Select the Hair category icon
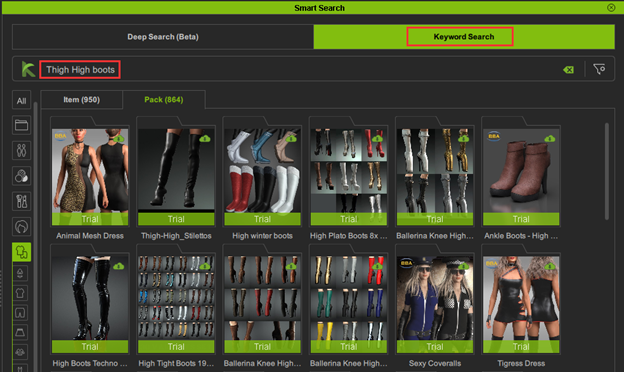Image resolution: width=624 pixels, height=372 pixels. (x=21, y=227)
